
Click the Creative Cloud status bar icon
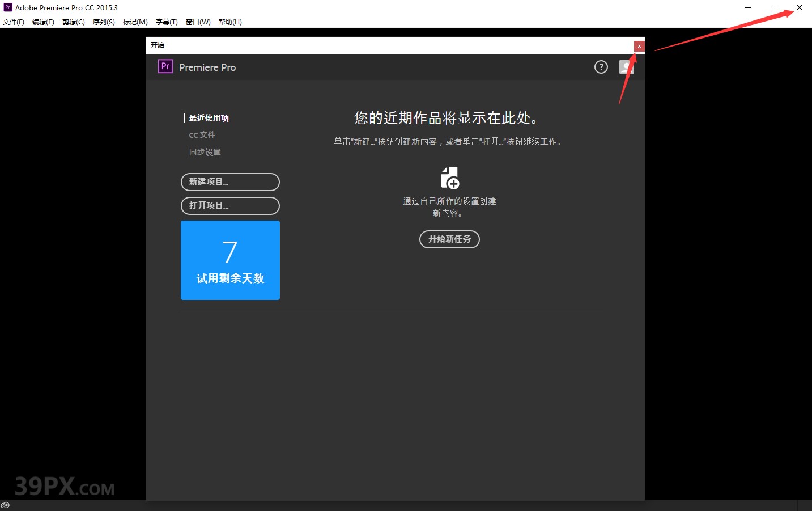point(6,505)
